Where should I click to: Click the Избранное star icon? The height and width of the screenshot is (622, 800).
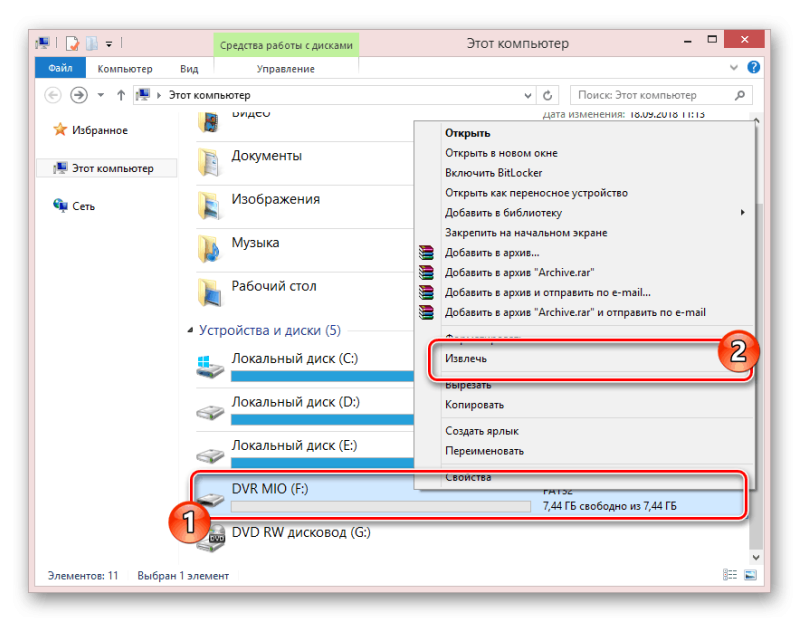click(60, 130)
